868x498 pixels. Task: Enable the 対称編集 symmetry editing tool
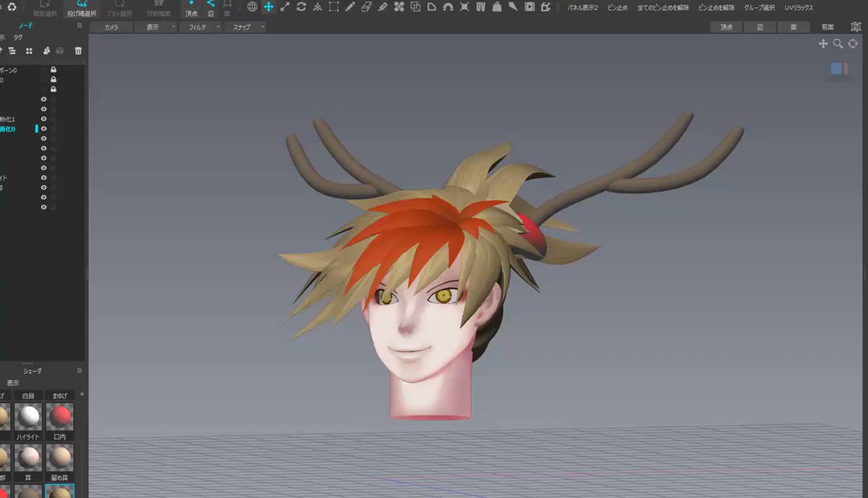tap(158, 8)
